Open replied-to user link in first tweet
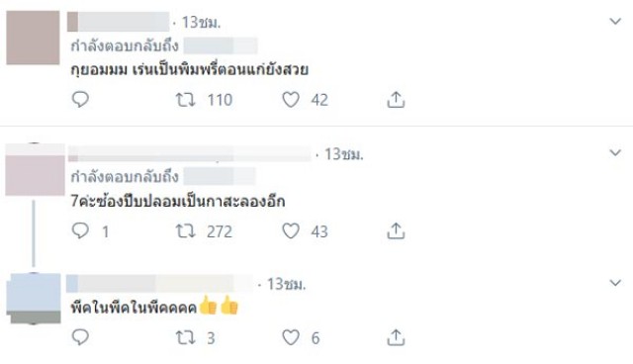Image resolution: width=633 pixels, height=364 pixels. click(221, 45)
